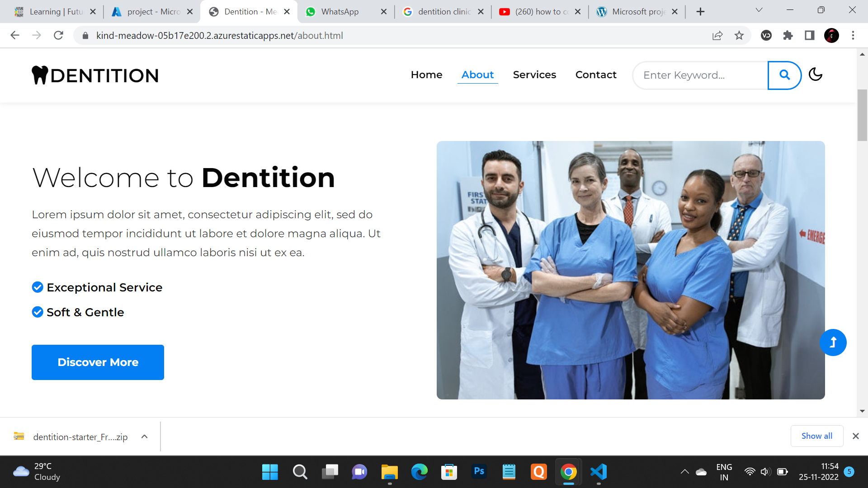Image resolution: width=868 pixels, height=488 pixels.
Task: Open the Services menu item
Action: [x=534, y=75]
